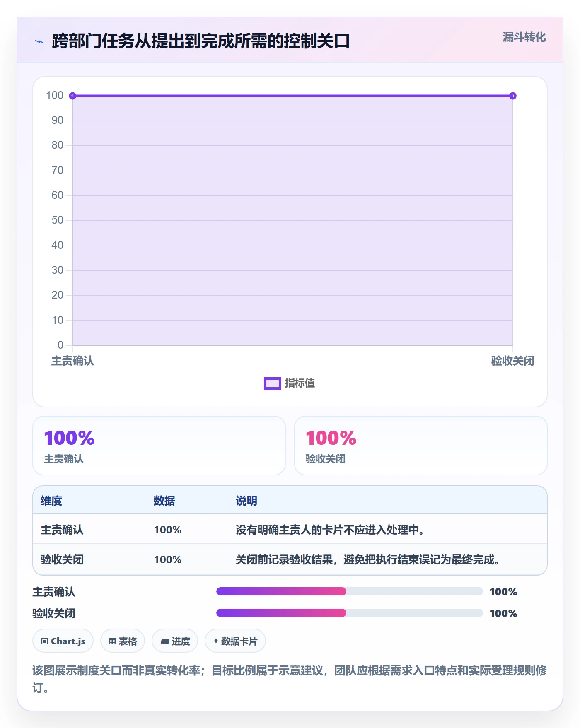
Task: Click the card title 跨部门任务从提出到完成所需的控制关口
Action: 201,41
